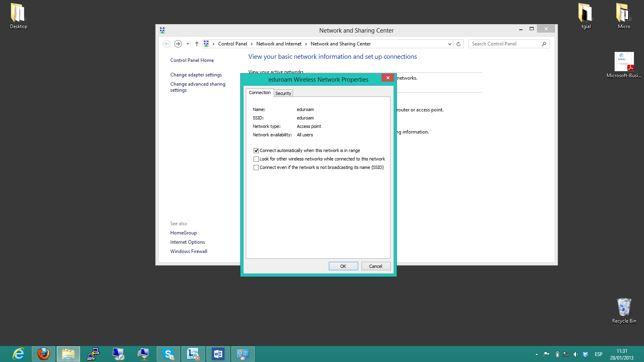Check Connect even if not broadcasting SSID

(256, 167)
